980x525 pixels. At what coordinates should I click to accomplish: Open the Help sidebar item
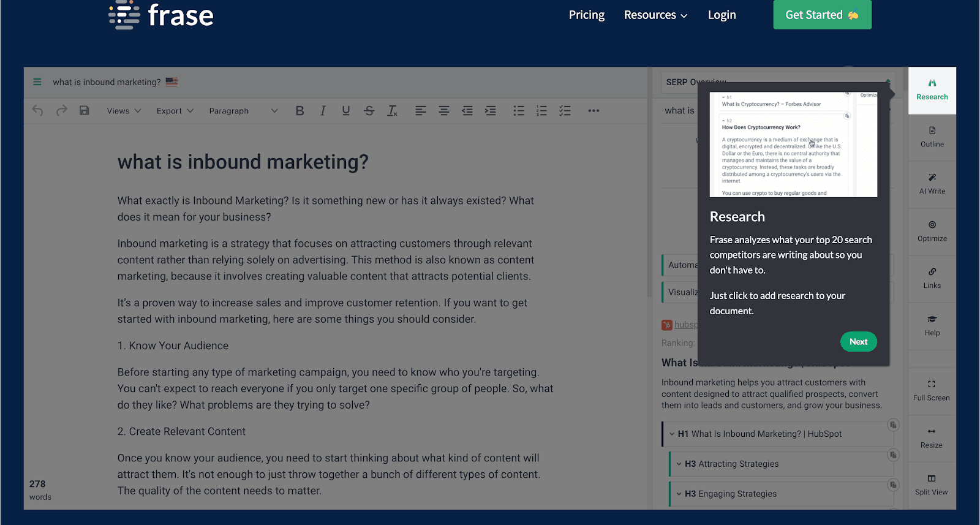(x=932, y=326)
